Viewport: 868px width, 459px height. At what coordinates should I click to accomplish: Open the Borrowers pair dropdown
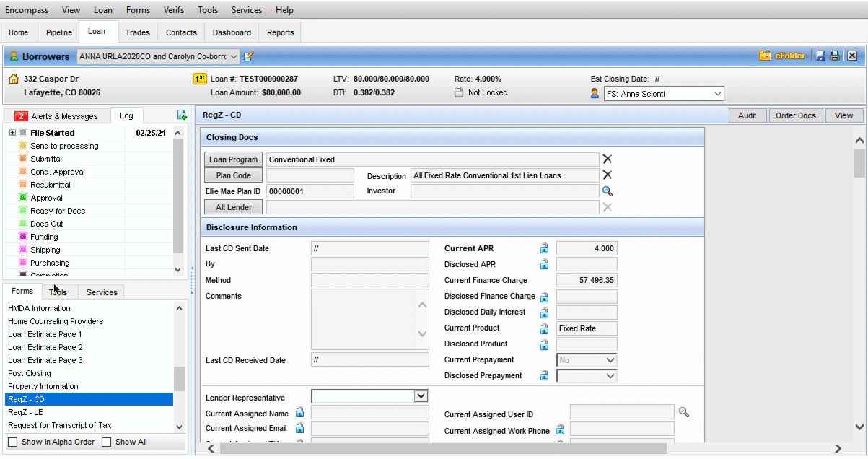tap(233, 56)
